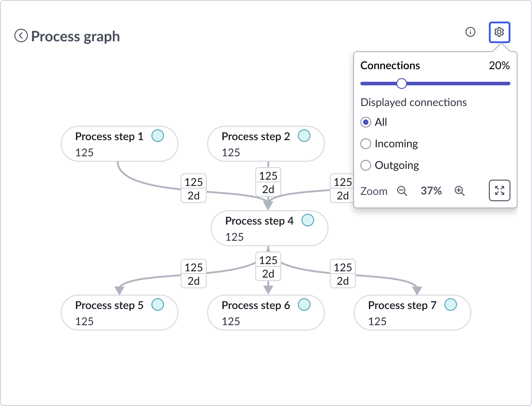Select the Process step 6 node
532x406 pixels.
pos(266,313)
